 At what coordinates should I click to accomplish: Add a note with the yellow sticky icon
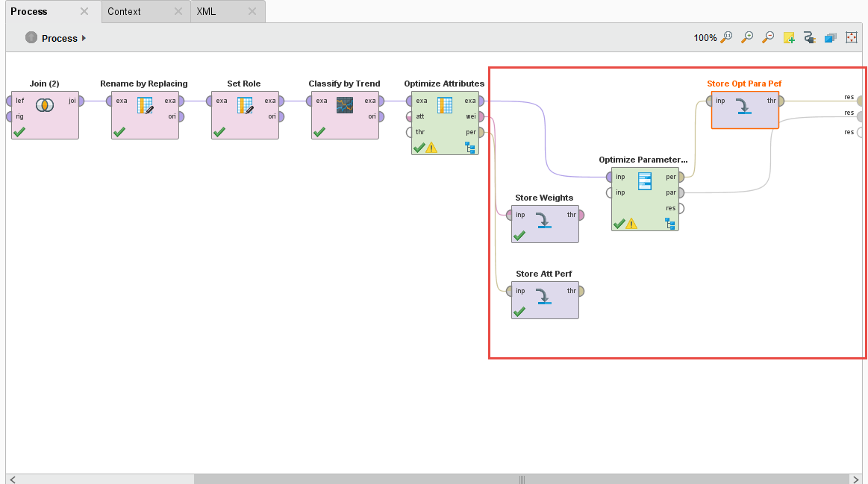(789, 37)
